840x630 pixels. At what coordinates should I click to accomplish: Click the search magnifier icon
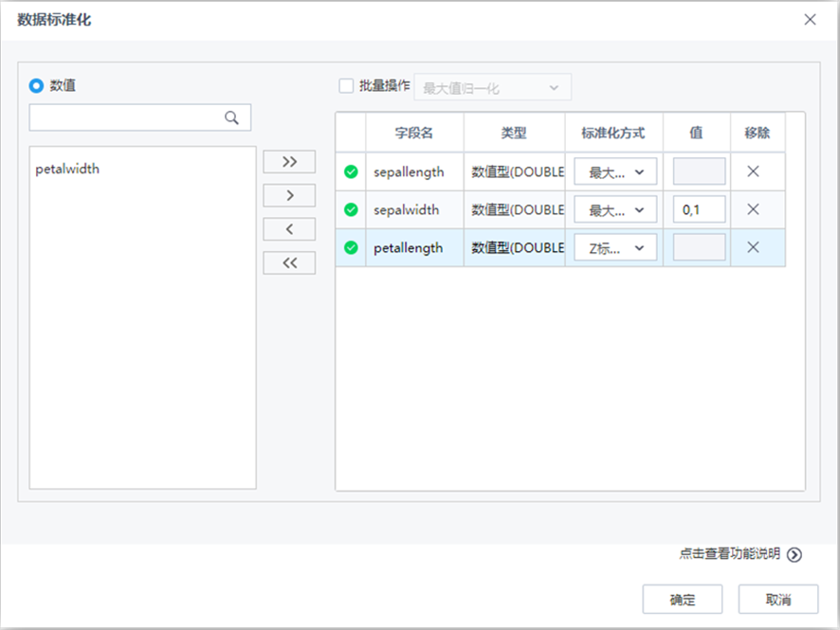click(x=231, y=117)
